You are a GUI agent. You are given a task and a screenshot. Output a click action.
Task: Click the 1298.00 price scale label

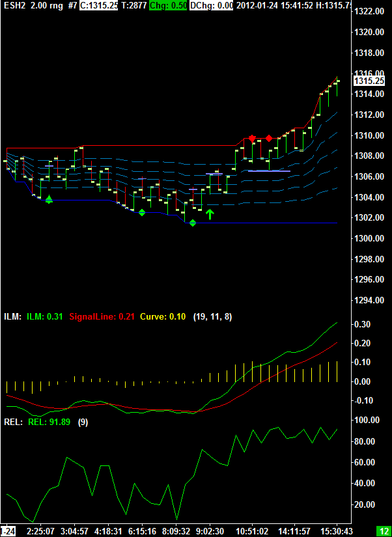369,258
